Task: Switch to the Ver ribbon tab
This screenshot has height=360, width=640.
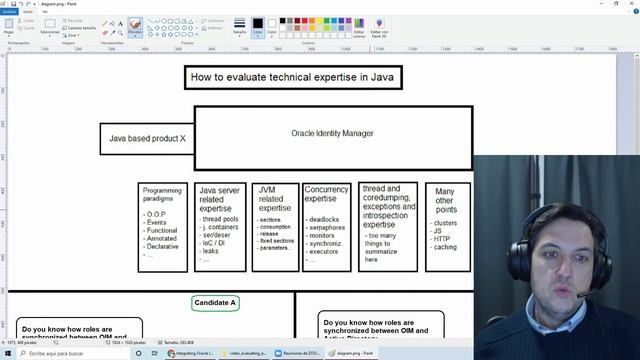Action: click(45, 12)
